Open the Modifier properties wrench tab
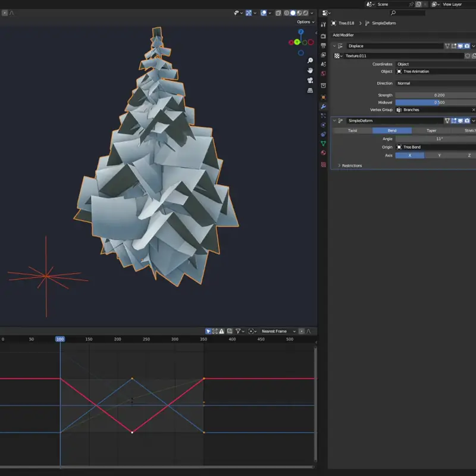This screenshot has height=476, width=476. point(324,107)
